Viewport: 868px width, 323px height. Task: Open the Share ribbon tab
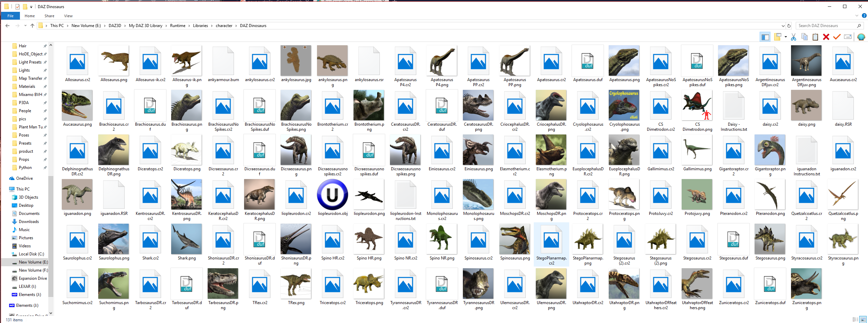coord(49,16)
